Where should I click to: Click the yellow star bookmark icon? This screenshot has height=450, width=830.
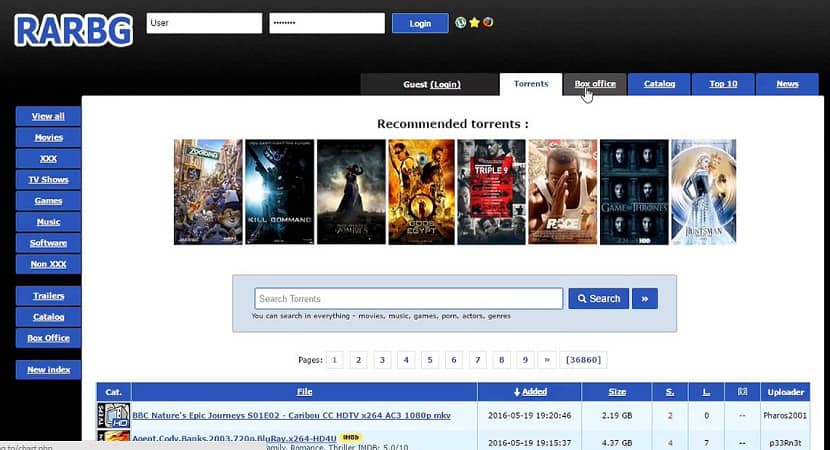point(474,22)
